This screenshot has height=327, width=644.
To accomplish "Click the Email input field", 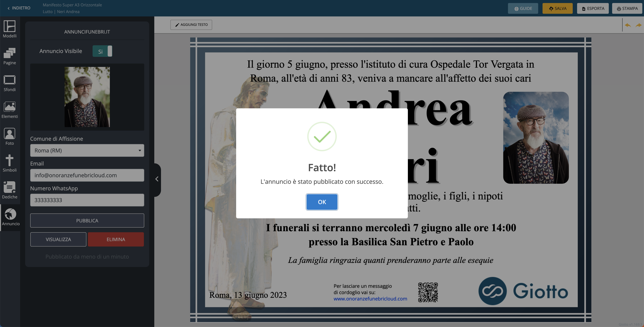I will [x=87, y=175].
